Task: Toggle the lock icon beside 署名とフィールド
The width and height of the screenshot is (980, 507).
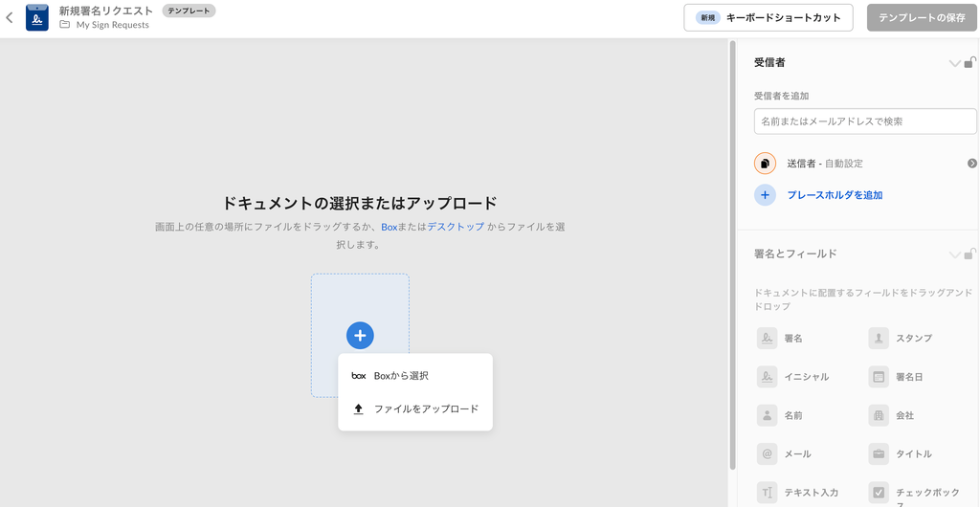Action: [970, 253]
